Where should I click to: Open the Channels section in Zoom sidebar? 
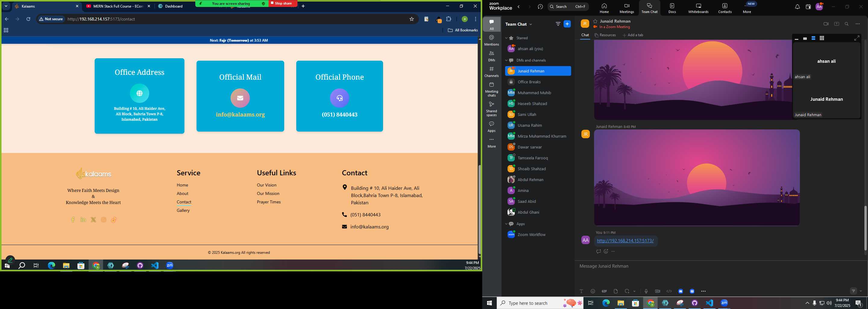491,72
